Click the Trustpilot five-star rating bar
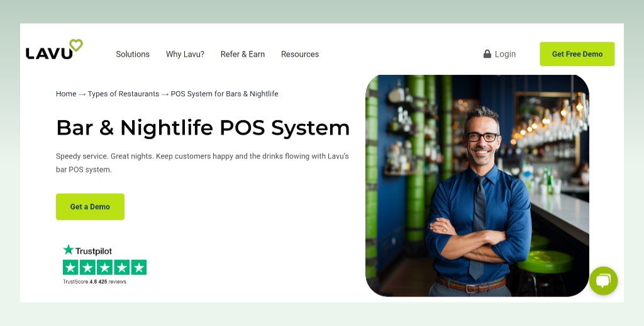 [105, 267]
